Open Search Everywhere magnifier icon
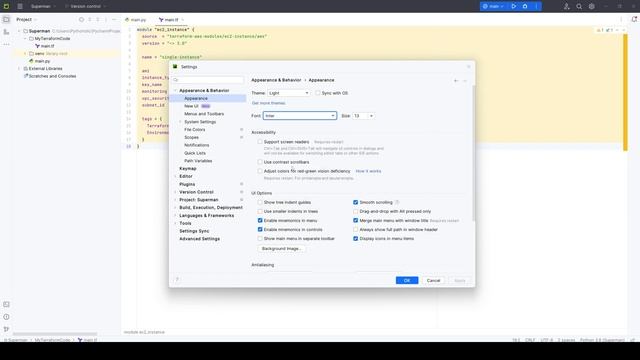The height and width of the screenshot is (360, 640). tap(579, 6)
